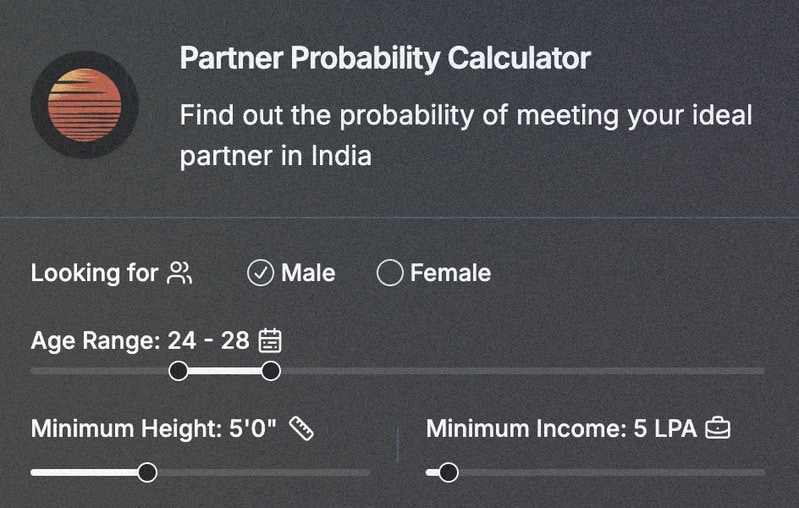Click the age range track right of handles
Screen dimensions: 799x508
point(520,371)
